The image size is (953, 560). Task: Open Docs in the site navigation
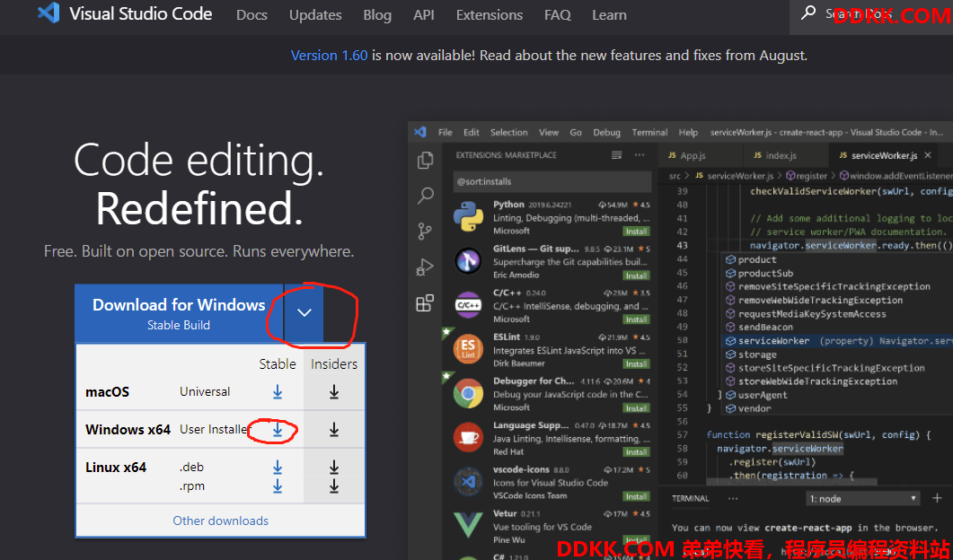point(251,15)
